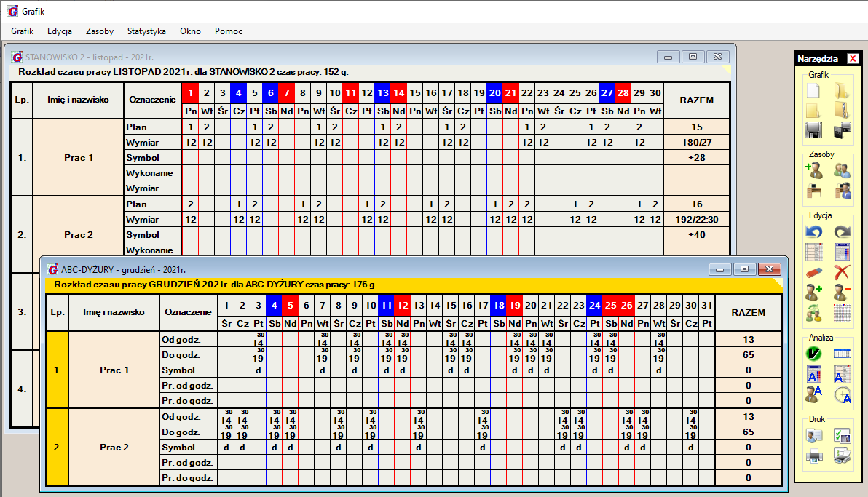Click the gray redo arrow
The image size is (868, 497).
pos(842,232)
